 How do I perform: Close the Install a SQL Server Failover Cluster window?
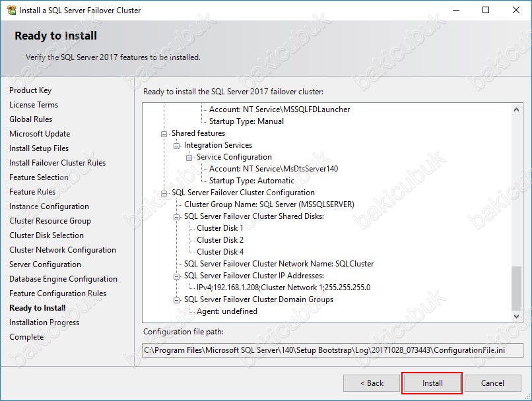click(515, 10)
